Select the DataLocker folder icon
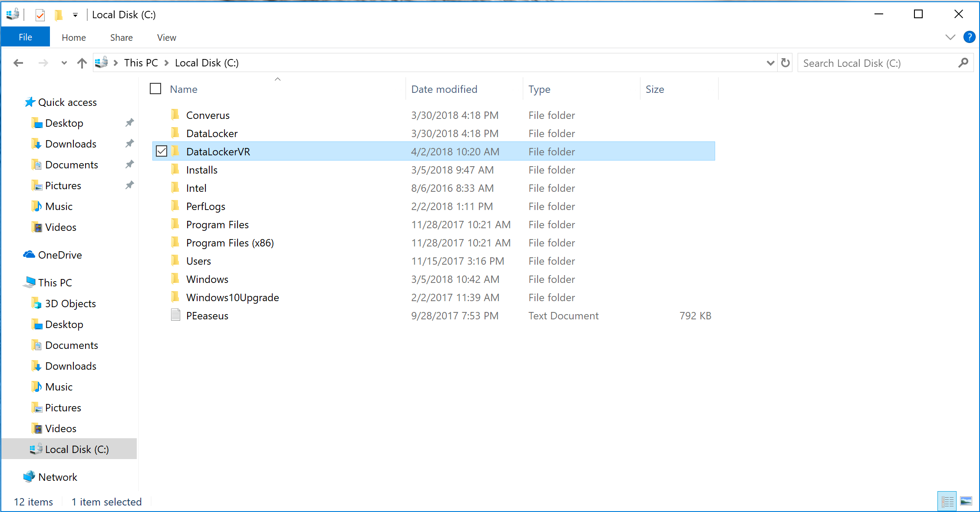 175,133
